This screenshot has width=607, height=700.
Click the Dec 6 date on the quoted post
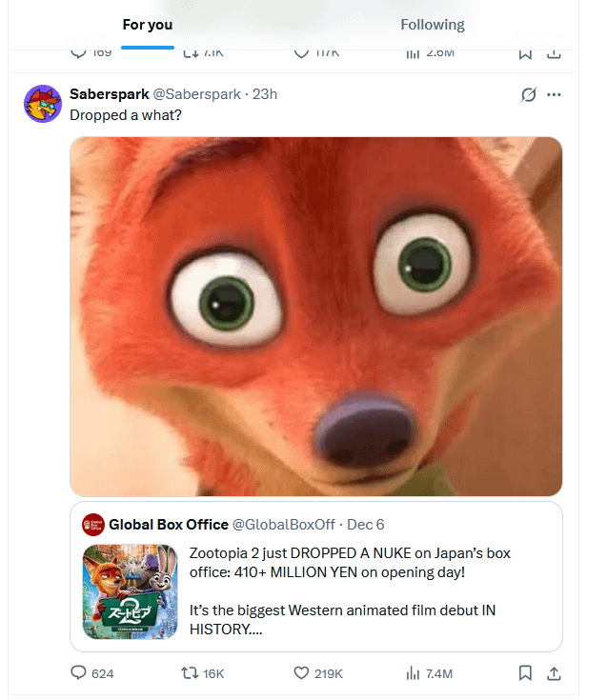[366, 524]
